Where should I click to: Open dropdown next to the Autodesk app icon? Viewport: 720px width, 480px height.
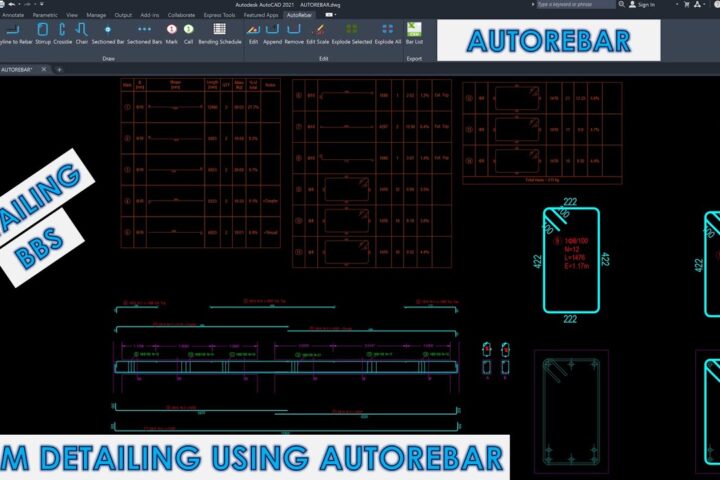705,5
